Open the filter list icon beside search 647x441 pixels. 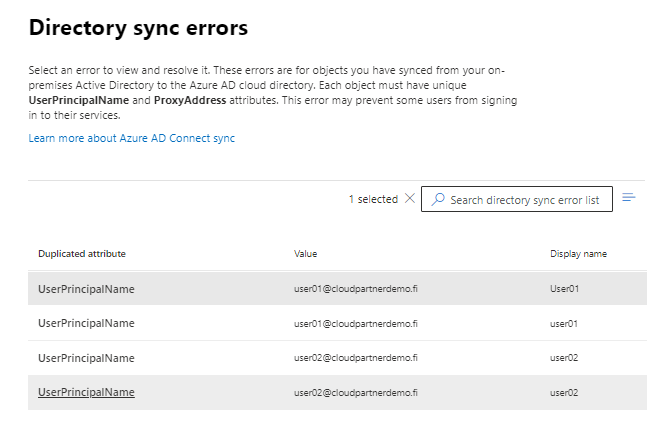[629, 198]
